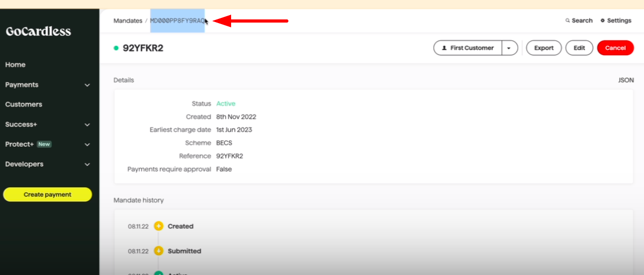
Task: Click the Export button
Action: tap(544, 48)
